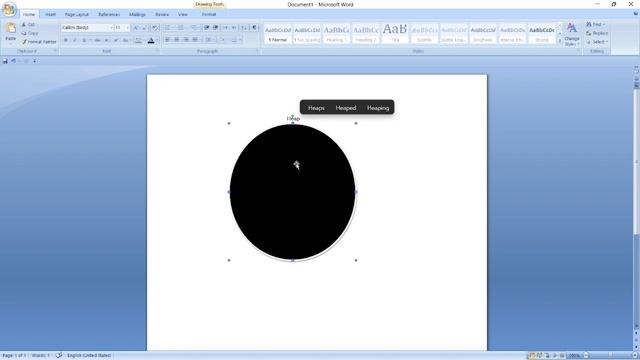Choose the "Heaps" word suggestion
This screenshot has width=640, height=360.
(316, 108)
